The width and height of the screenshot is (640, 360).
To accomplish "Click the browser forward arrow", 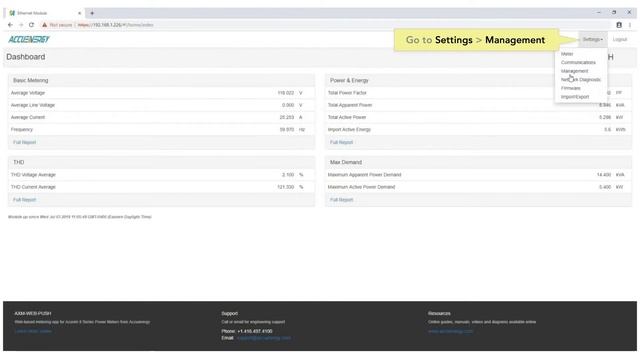I will point(21,25).
